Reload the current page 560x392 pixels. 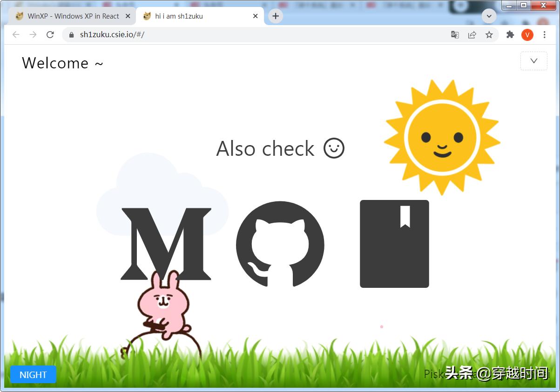click(x=50, y=34)
